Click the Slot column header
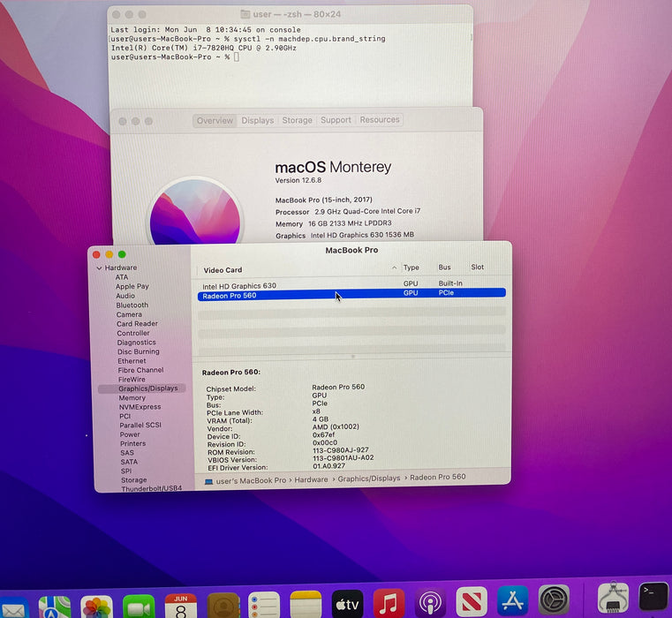This screenshot has width=672, height=618. [477, 267]
